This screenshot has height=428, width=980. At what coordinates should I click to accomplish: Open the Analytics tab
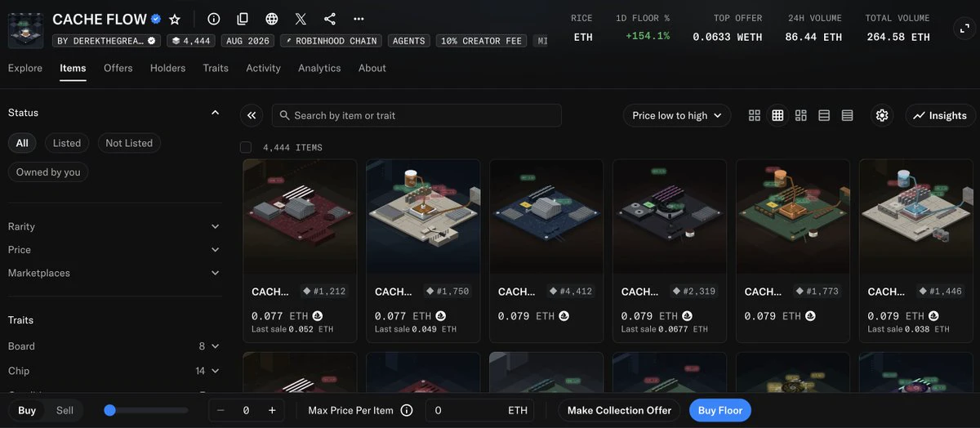click(x=319, y=68)
